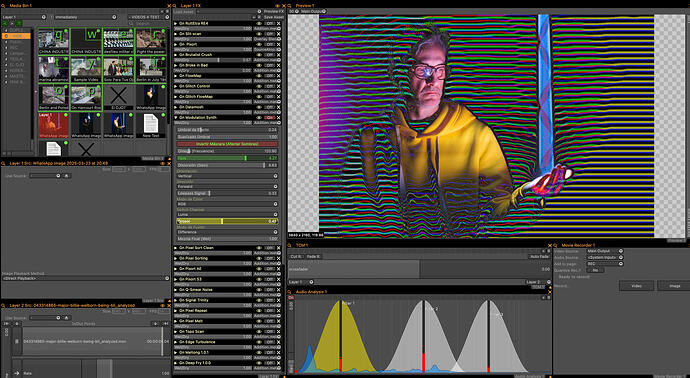This screenshot has height=378, width=690.
Task: Enable the Gn Pixel Melt effect
Action: (269, 321)
